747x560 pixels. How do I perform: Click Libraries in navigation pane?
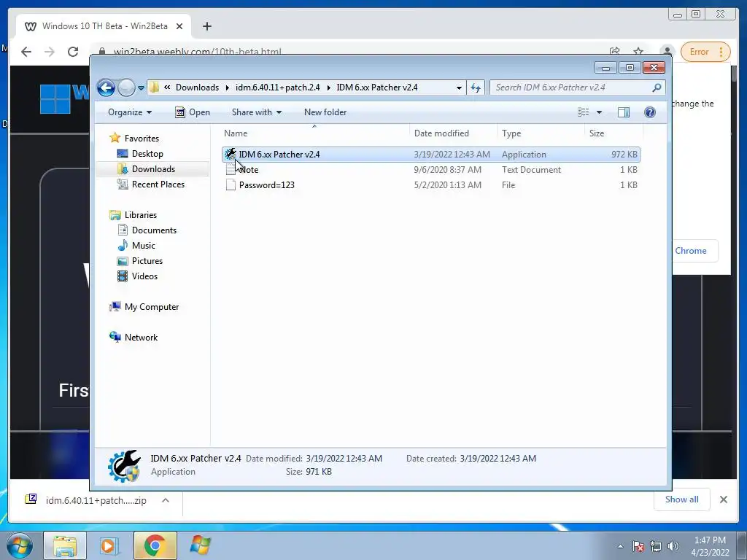tap(141, 215)
